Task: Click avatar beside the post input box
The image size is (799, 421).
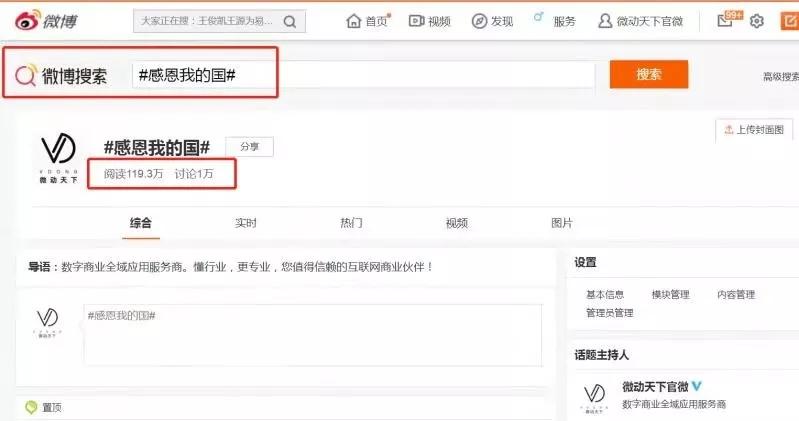Action: (x=47, y=322)
